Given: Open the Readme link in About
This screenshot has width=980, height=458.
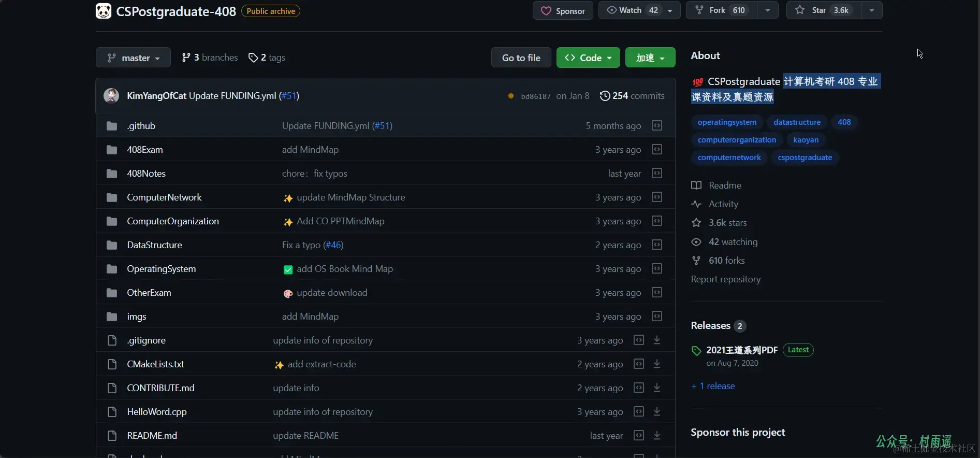Looking at the screenshot, I should (x=716, y=185).
